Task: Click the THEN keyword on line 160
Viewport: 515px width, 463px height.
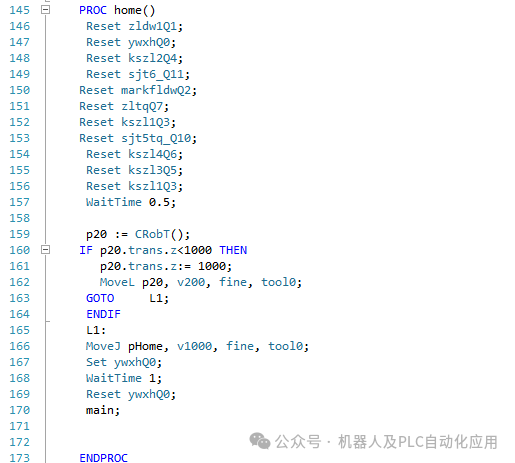Action: (233, 250)
